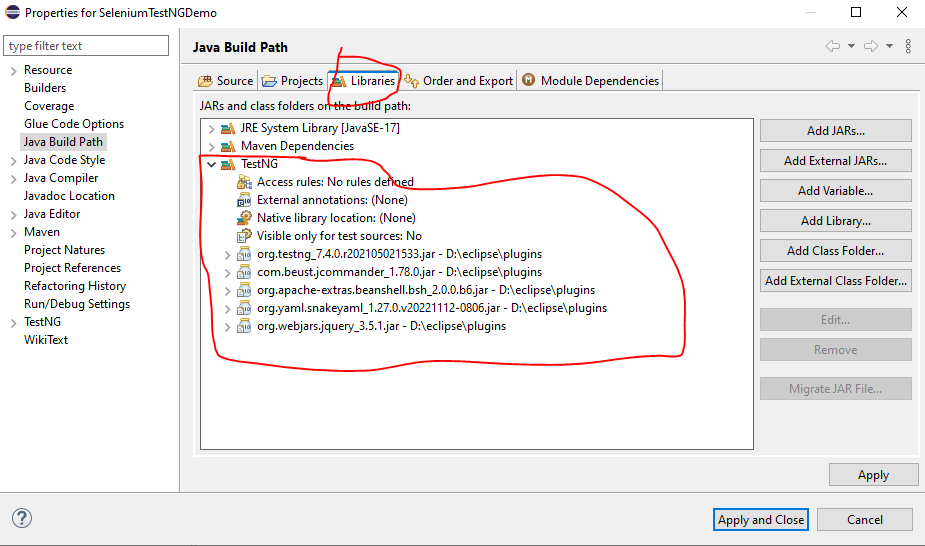Select Run/Debug Settings in sidebar
The height and width of the screenshot is (546, 925).
(77, 304)
